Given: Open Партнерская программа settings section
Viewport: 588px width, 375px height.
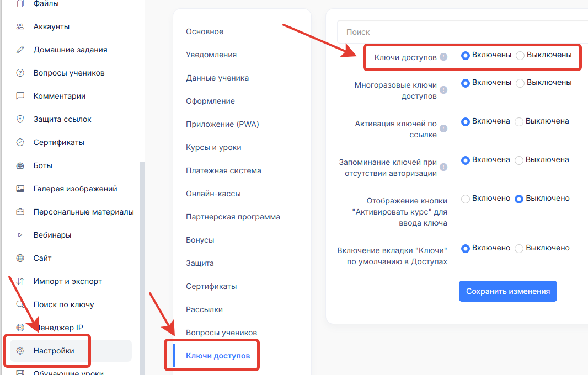Looking at the screenshot, I should click(233, 217).
